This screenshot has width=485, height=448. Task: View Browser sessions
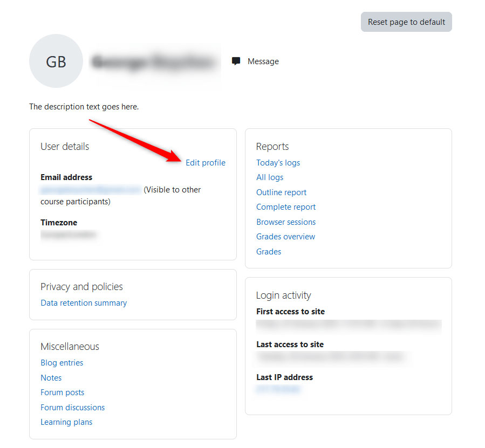point(286,222)
